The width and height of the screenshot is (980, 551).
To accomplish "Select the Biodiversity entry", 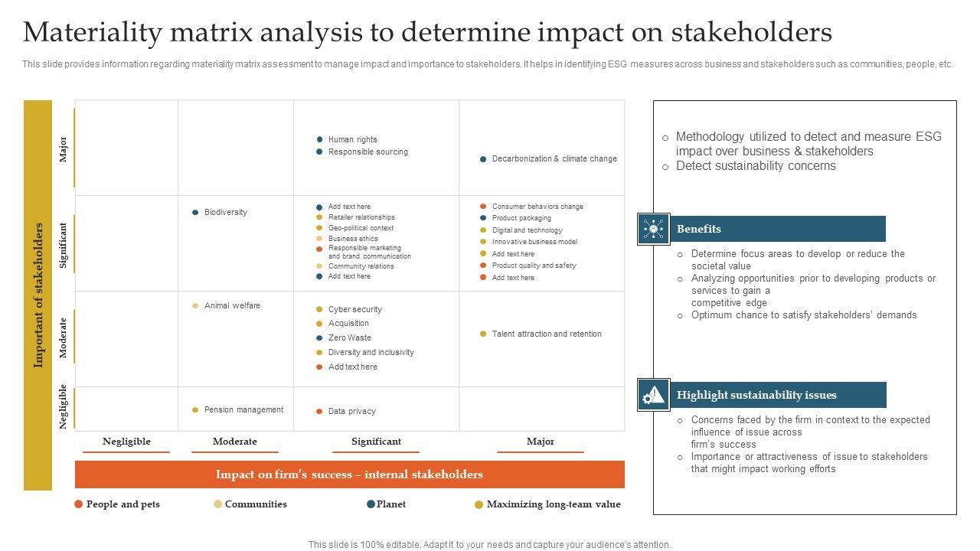I will tap(225, 212).
